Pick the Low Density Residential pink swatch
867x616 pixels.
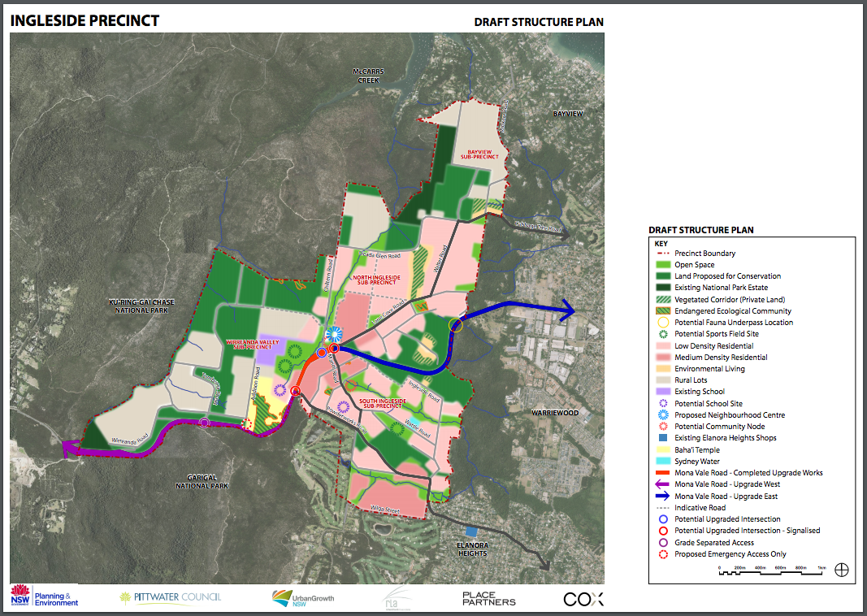663,345
